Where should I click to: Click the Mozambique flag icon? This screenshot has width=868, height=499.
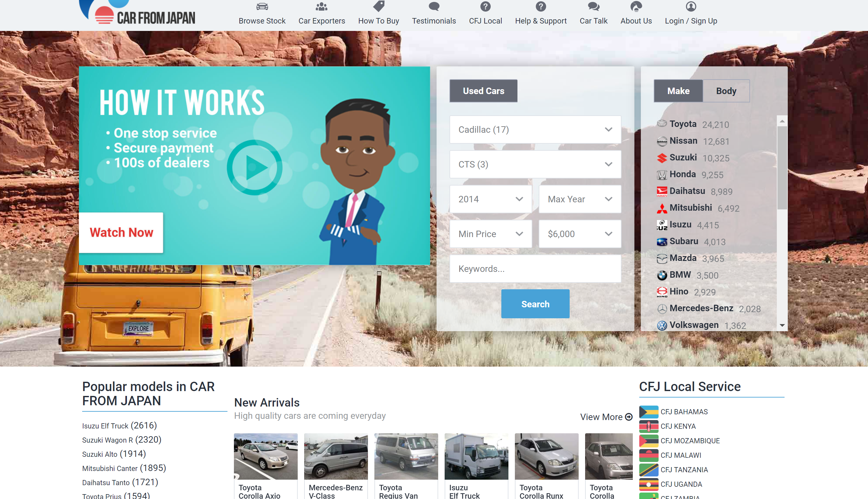pyautogui.click(x=648, y=441)
